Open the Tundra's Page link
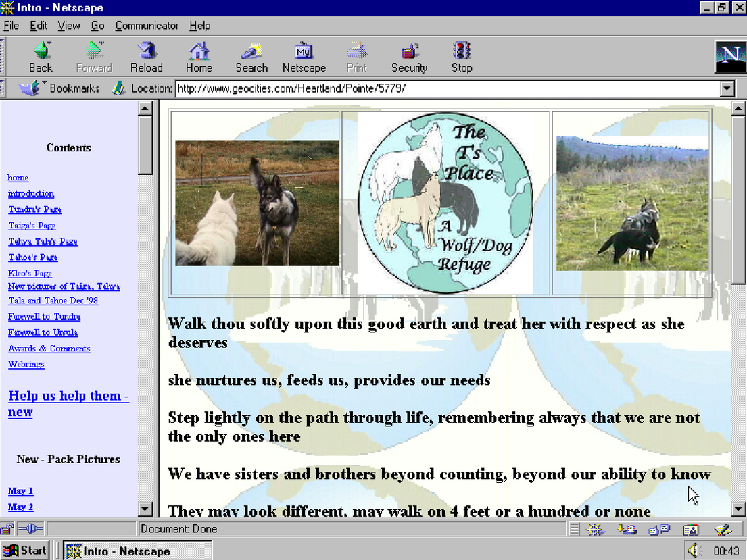 pyautogui.click(x=34, y=209)
